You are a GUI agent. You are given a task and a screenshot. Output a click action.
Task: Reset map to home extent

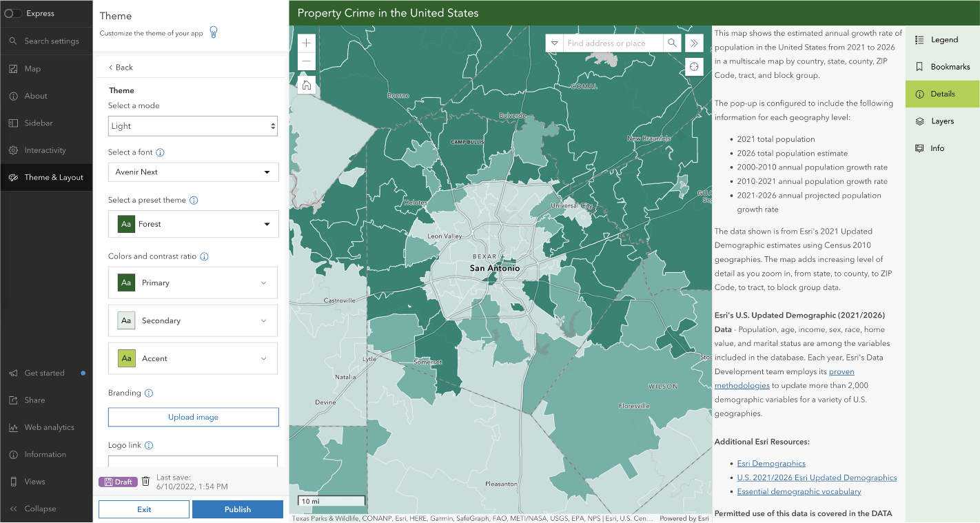pos(307,85)
